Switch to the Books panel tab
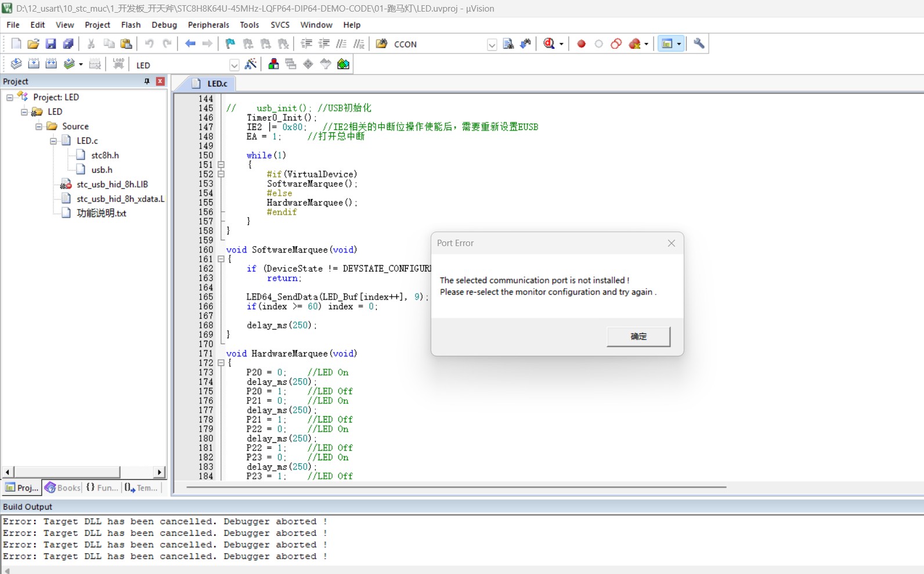This screenshot has width=924, height=574. pyautogui.click(x=63, y=488)
